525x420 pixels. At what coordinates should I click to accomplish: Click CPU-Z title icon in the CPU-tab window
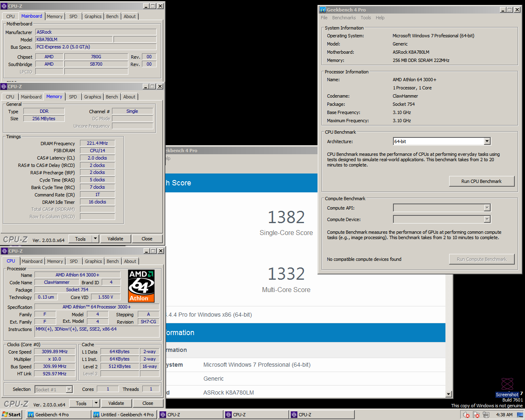tap(5, 251)
